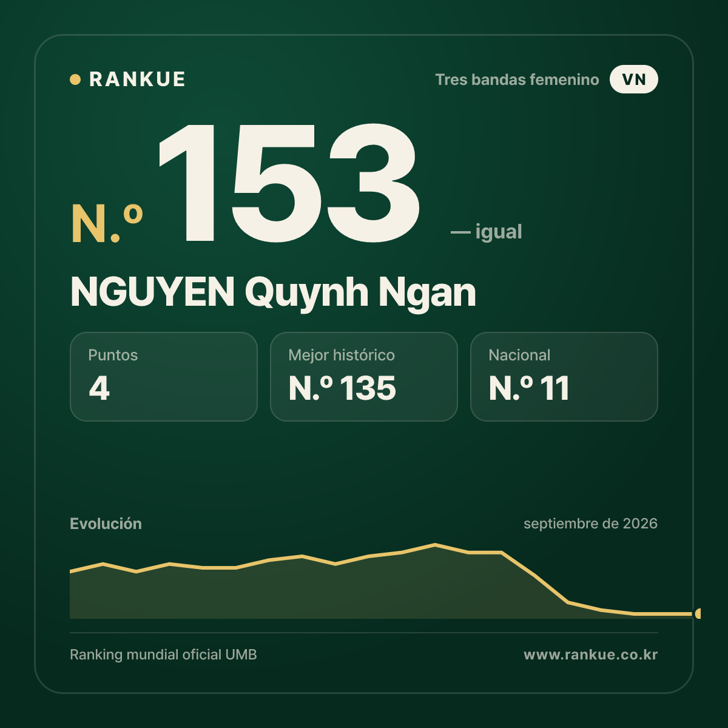Select the VN country badge
728x728 pixels.
click(x=633, y=79)
